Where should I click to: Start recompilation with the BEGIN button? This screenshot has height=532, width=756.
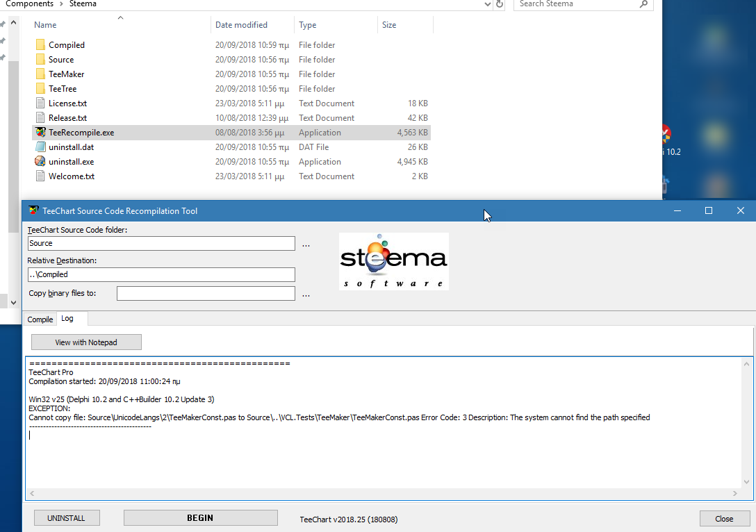201,518
